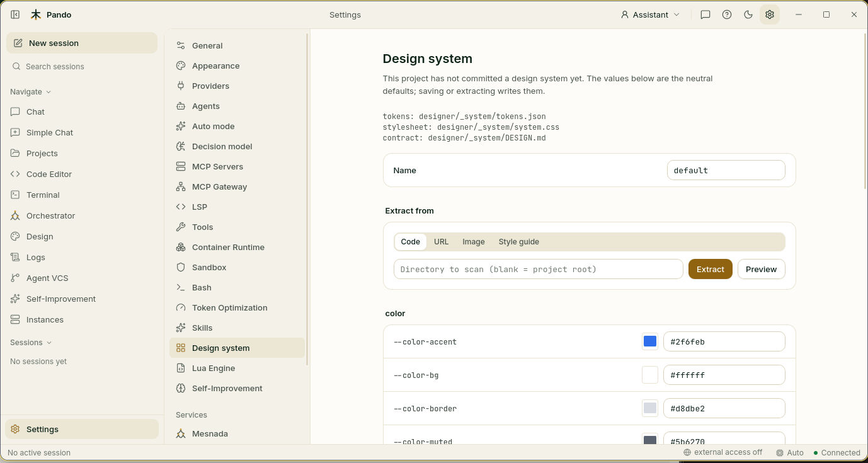Open the Assistant profile dropdown
Image resolution: width=868 pixels, height=463 pixels.
pyautogui.click(x=650, y=14)
